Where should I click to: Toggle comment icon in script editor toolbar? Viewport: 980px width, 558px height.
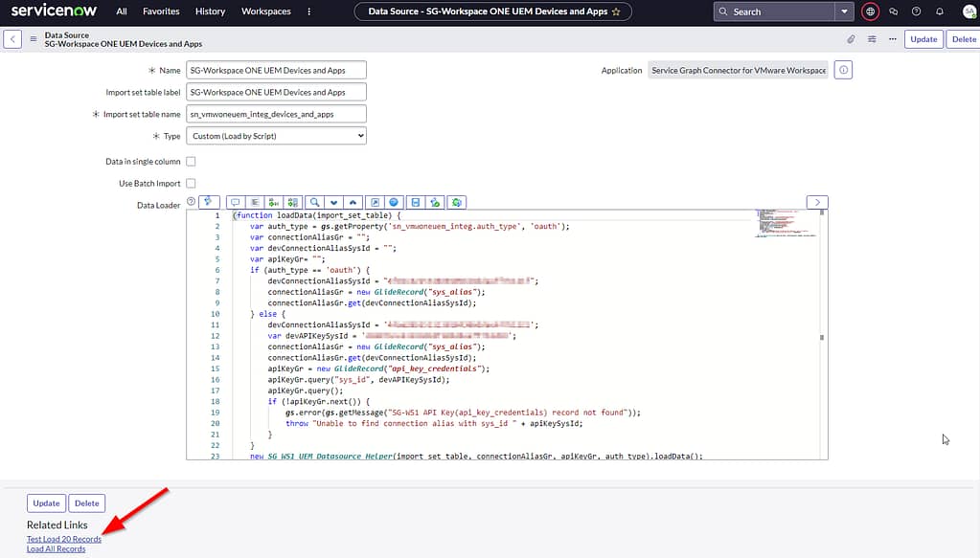pos(235,202)
